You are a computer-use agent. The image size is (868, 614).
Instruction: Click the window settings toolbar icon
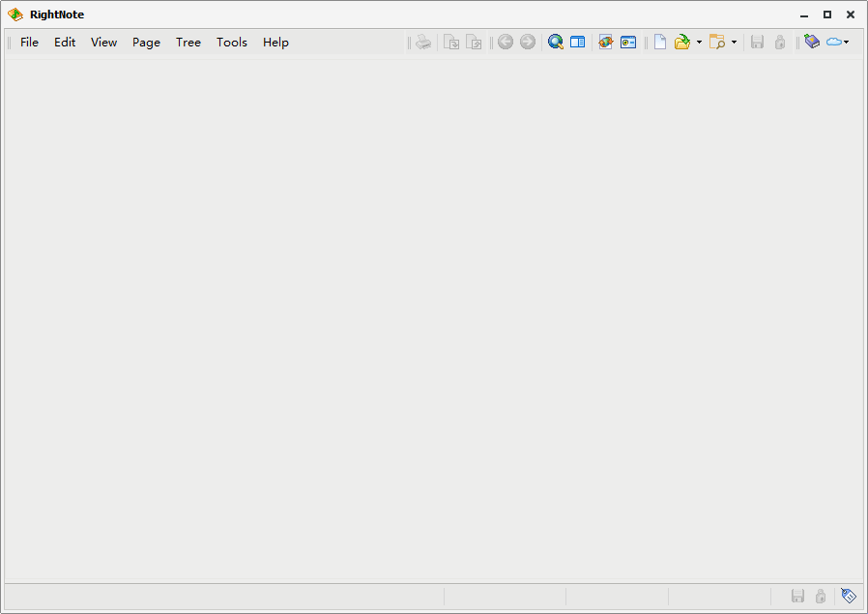(628, 42)
